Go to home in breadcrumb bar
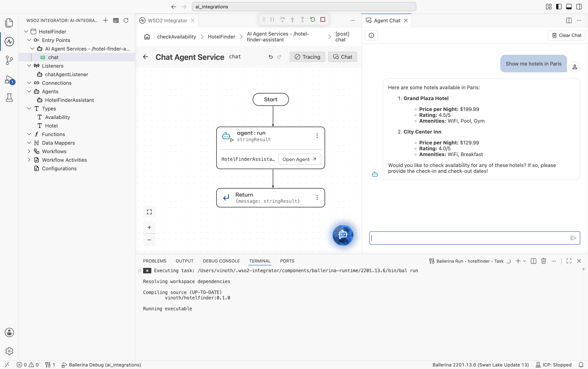This screenshot has width=588, height=369. click(x=147, y=37)
